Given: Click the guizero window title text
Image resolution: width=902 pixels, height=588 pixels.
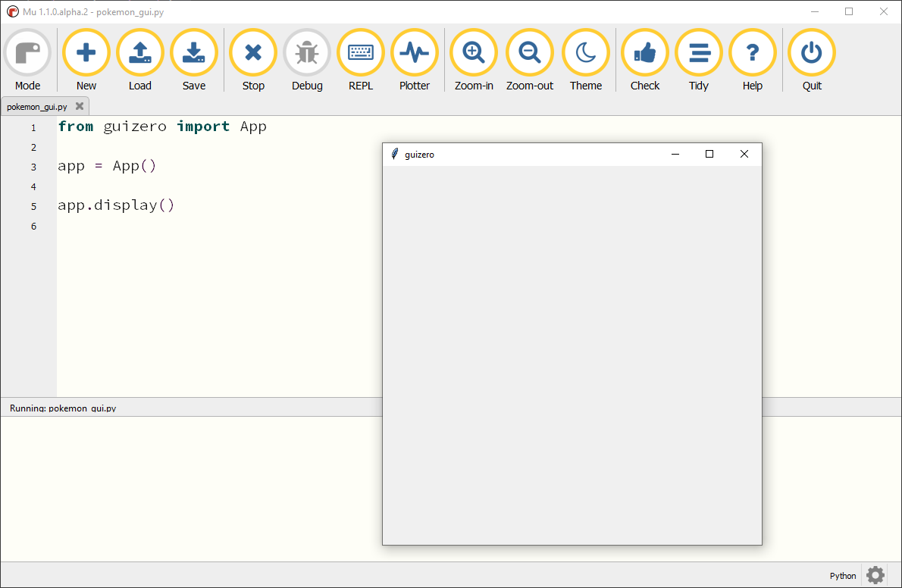Looking at the screenshot, I should click(x=419, y=154).
